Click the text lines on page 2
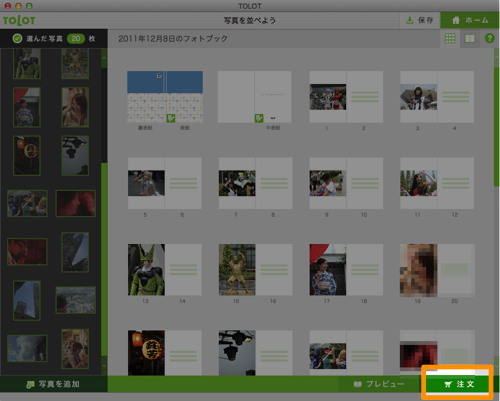 coord(365,97)
